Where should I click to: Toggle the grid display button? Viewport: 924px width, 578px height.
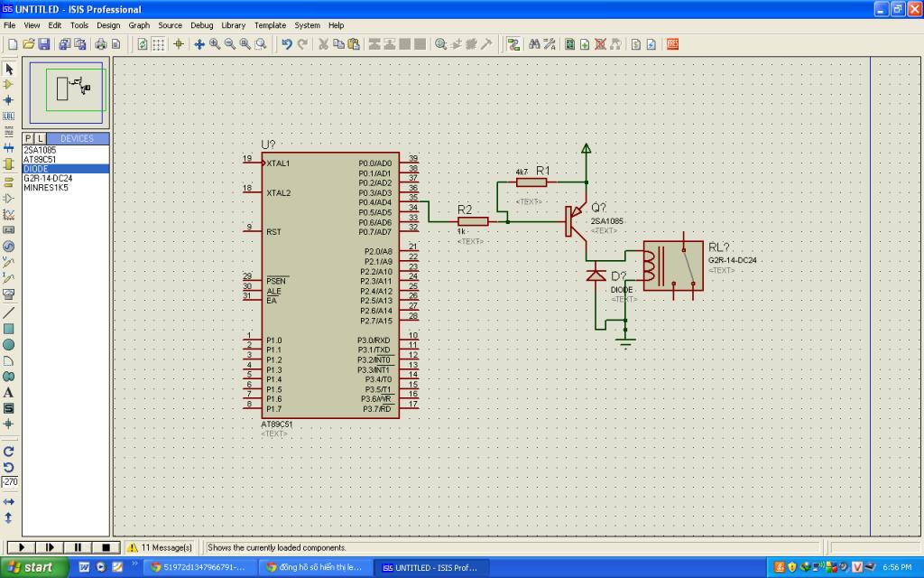point(158,43)
